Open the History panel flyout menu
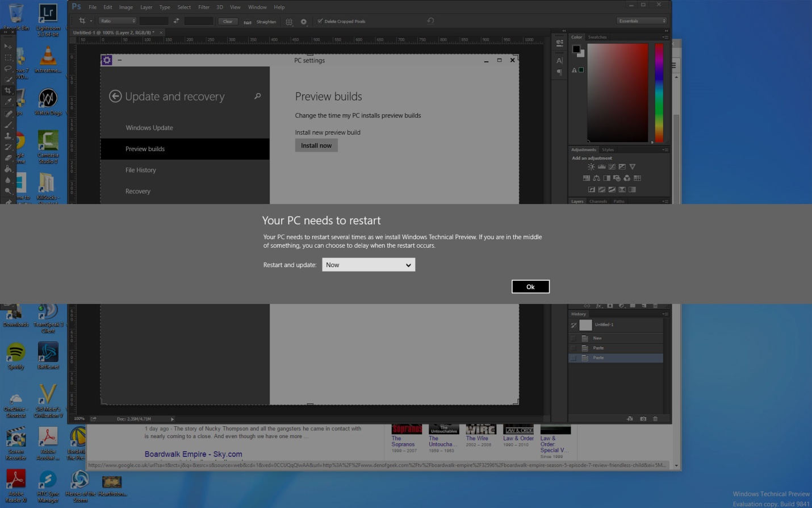This screenshot has width=812, height=508. coord(665,314)
